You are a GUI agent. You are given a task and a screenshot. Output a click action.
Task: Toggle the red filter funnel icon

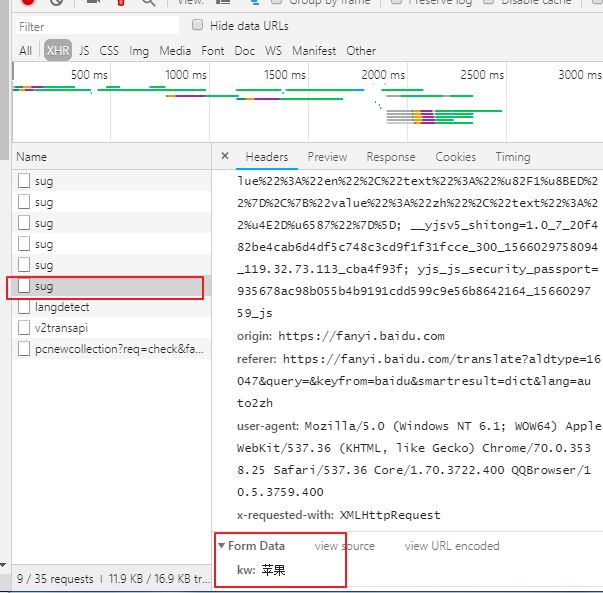coord(120,2)
